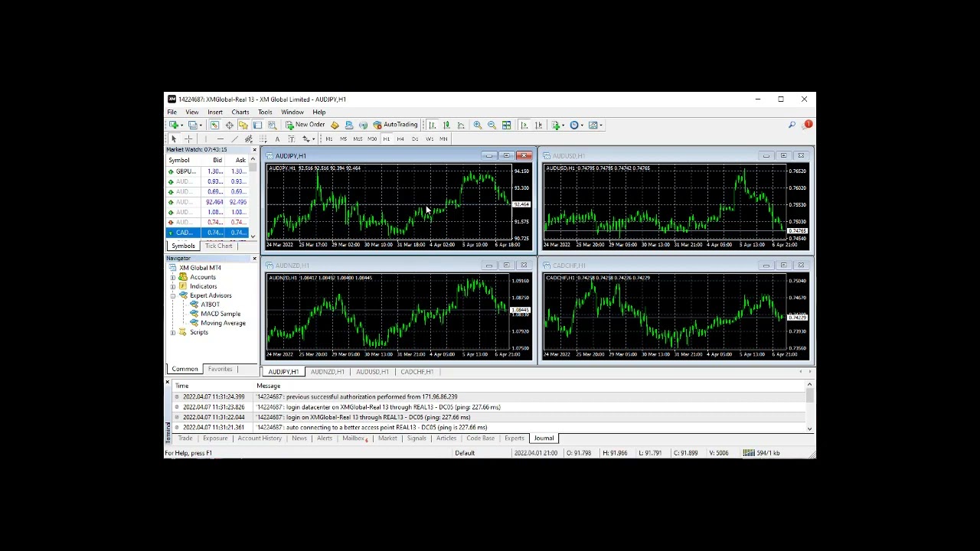Screen dimensions: 980x551
Task: Click the Market Watch scrollbar
Action: 252,199
